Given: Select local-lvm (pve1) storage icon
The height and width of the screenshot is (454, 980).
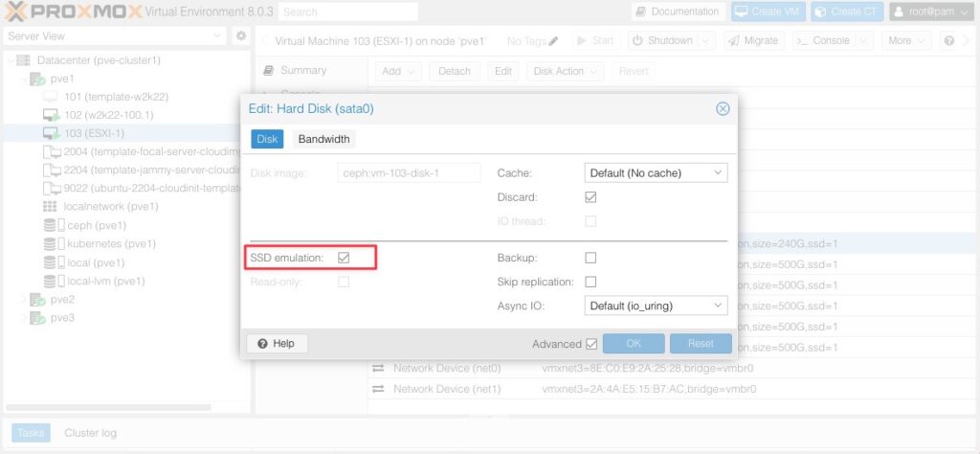Looking at the screenshot, I should coord(54,281).
